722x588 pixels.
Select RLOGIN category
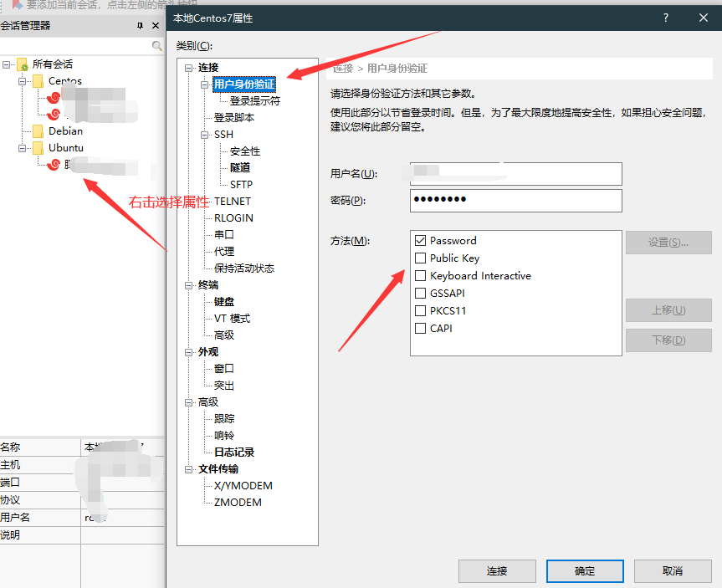pos(233,218)
